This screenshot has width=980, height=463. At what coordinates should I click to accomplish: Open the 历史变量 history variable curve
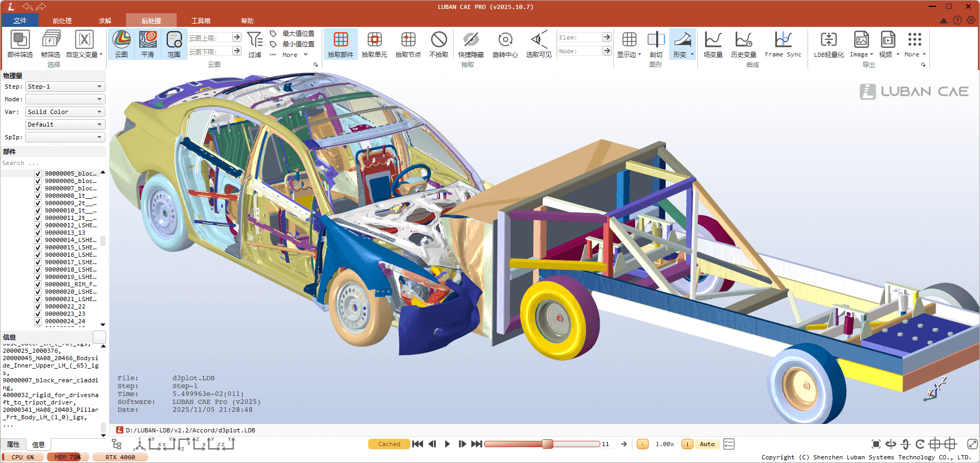pyautogui.click(x=743, y=44)
